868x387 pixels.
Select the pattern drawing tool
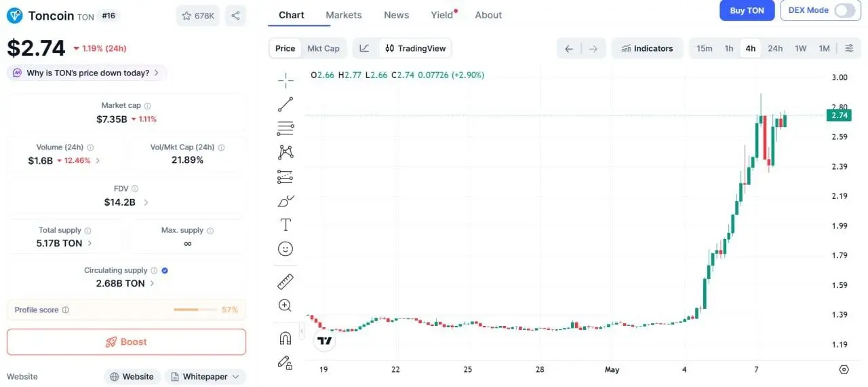(x=285, y=152)
